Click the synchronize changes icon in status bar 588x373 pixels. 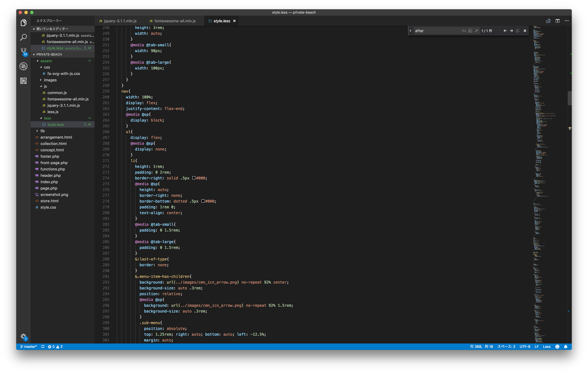[x=43, y=346]
